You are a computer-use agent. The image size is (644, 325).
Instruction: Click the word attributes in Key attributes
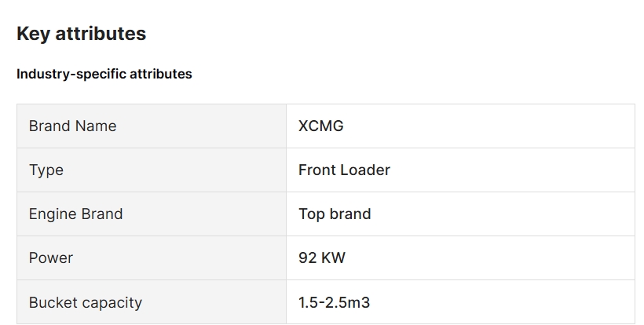point(101,33)
